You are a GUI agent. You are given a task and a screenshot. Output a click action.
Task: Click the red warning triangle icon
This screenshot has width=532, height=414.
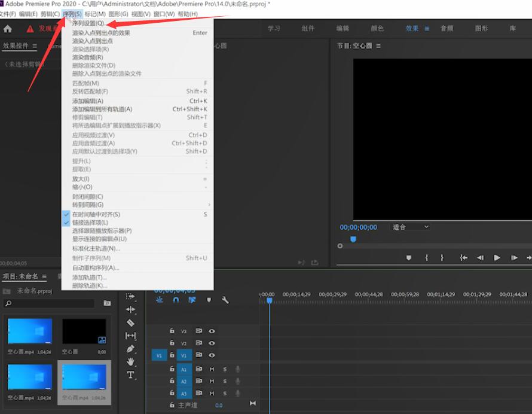click(x=30, y=29)
